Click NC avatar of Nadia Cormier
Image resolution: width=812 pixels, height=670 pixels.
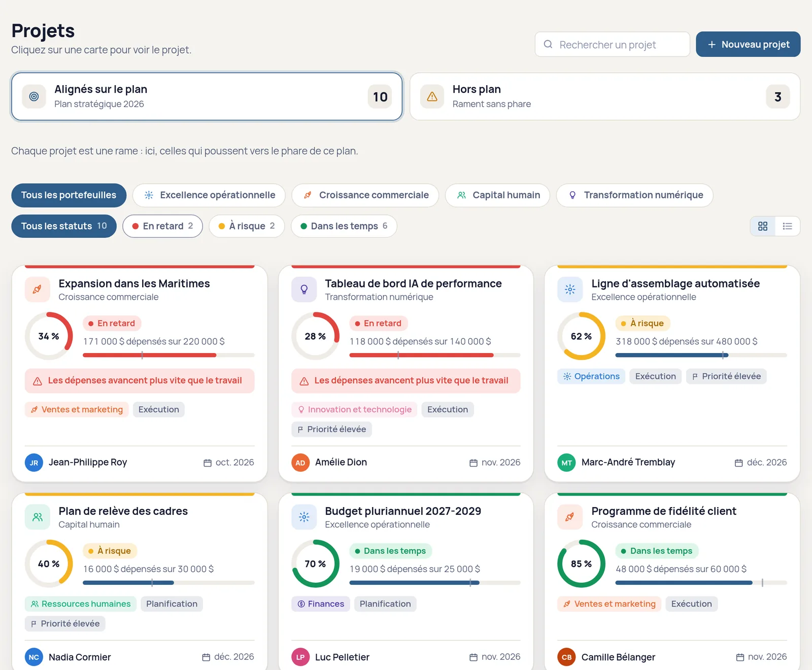point(34,657)
